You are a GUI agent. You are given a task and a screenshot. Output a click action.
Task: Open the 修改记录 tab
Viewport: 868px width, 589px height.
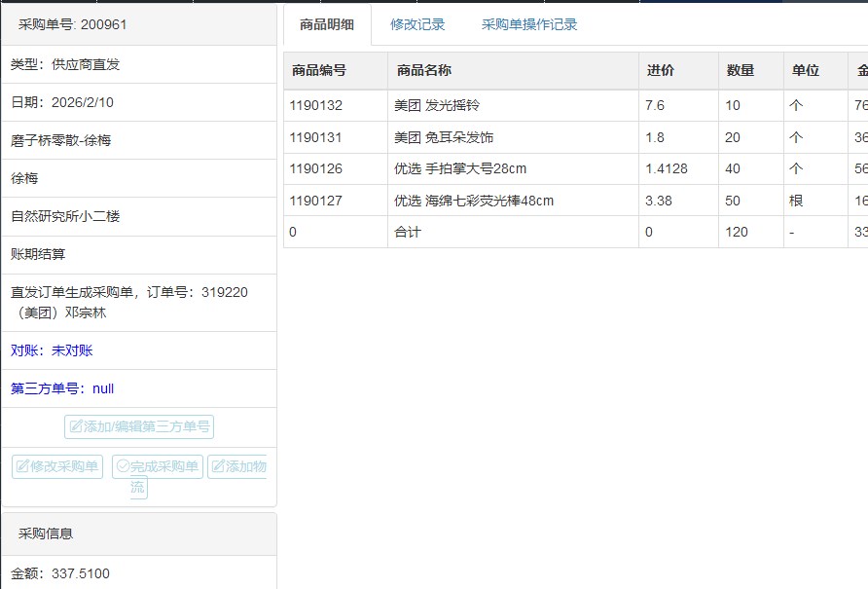(417, 25)
